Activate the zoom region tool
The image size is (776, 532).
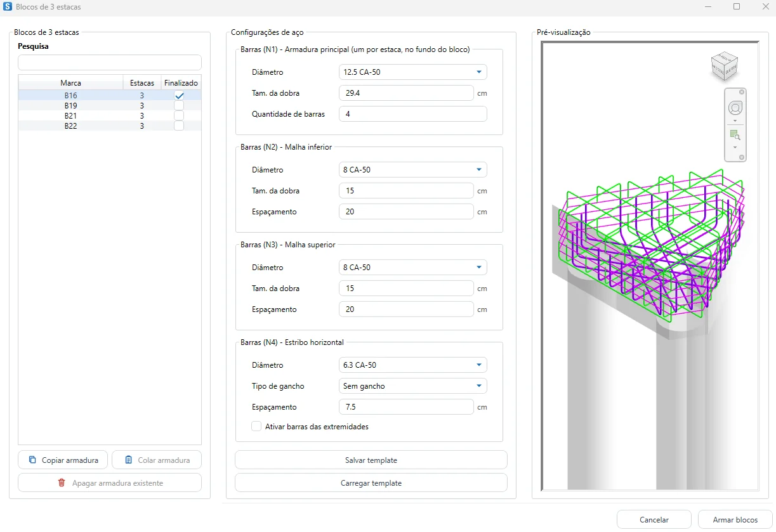click(735, 135)
